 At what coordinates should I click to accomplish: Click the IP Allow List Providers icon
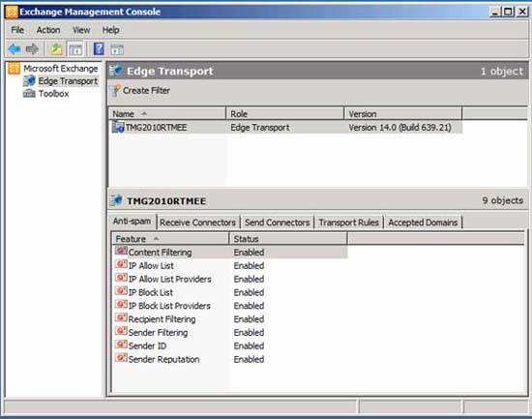pyautogui.click(x=121, y=278)
